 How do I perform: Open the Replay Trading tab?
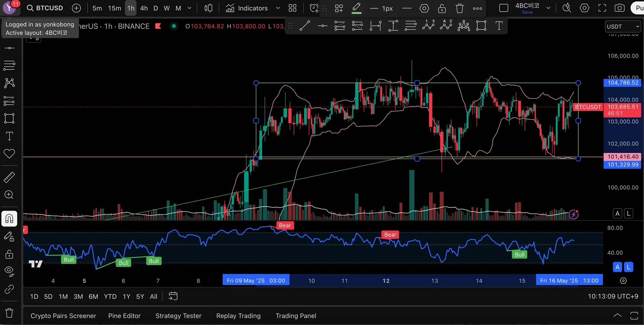pyautogui.click(x=238, y=316)
